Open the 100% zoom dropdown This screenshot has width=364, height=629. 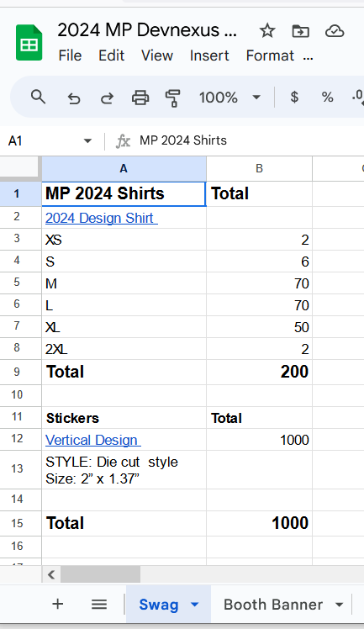[229, 98]
